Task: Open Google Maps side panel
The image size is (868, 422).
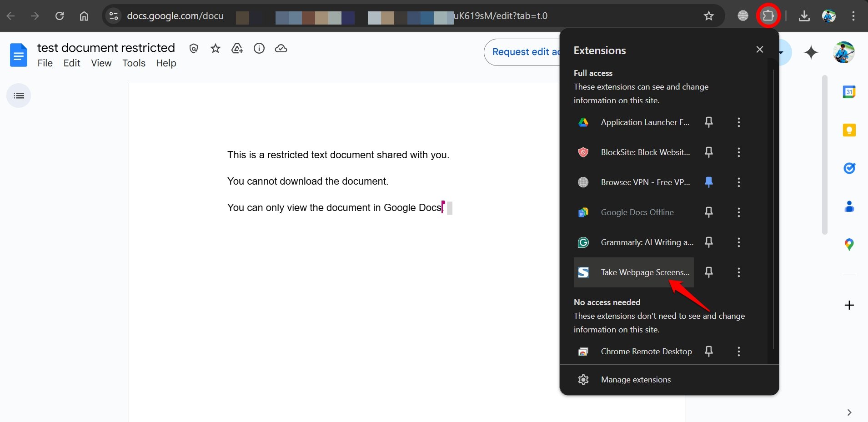Action: [x=849, y=245]
